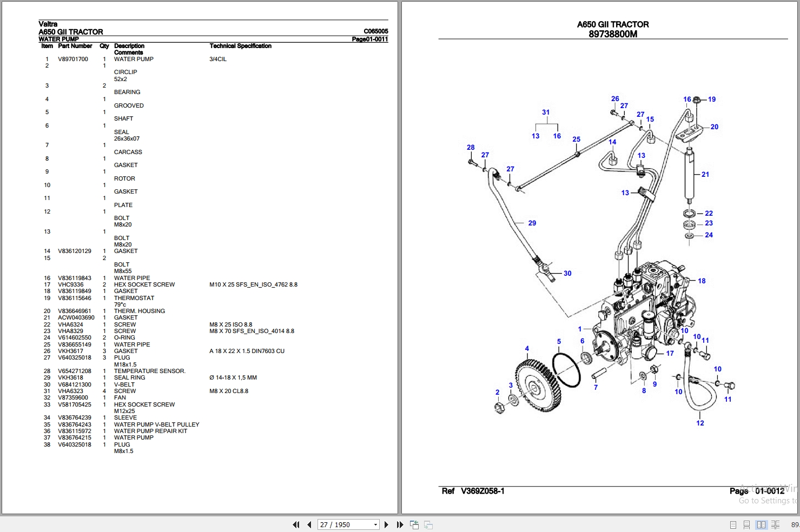
Task: Go to the previous page
Action: tap(309, 524)
